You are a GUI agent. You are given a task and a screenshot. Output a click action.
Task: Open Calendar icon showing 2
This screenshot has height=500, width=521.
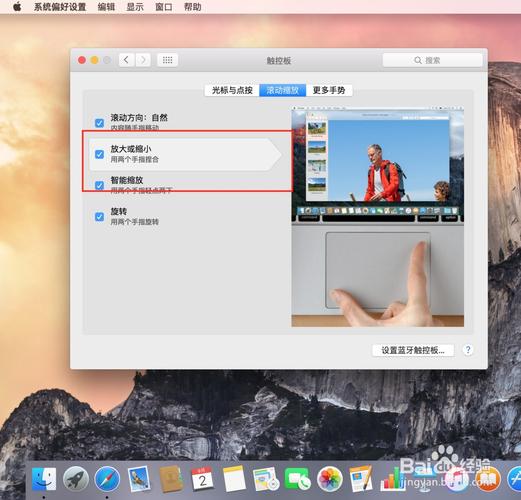point(202,479)
